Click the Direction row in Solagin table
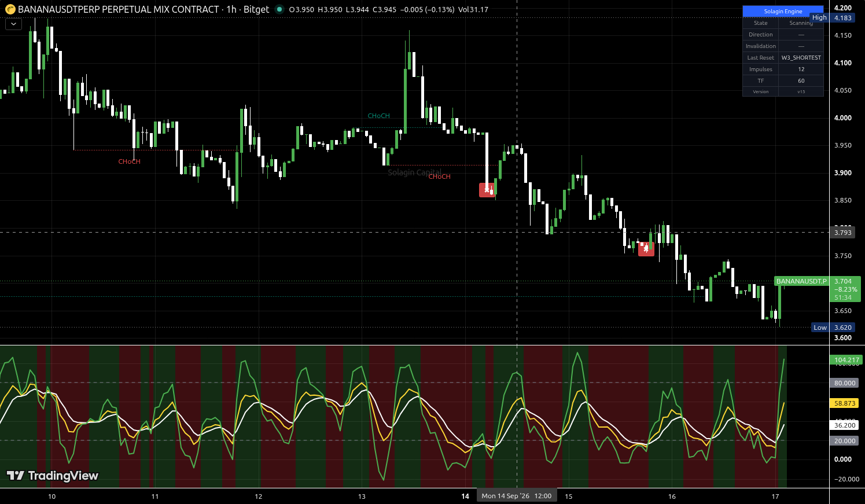The image size is (865, 504). point(783,35)
